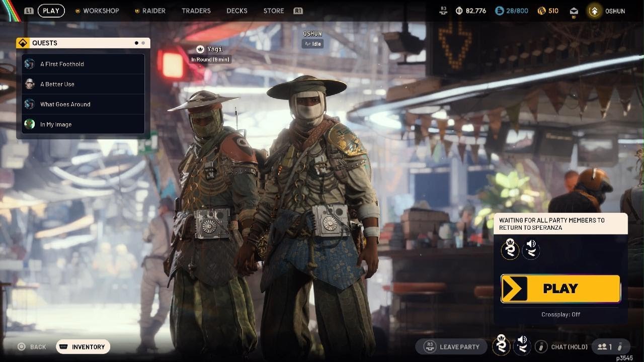Click the crowned party member icon in PLAY panel
Screen dimensions: 644x362
pos(510,249)
